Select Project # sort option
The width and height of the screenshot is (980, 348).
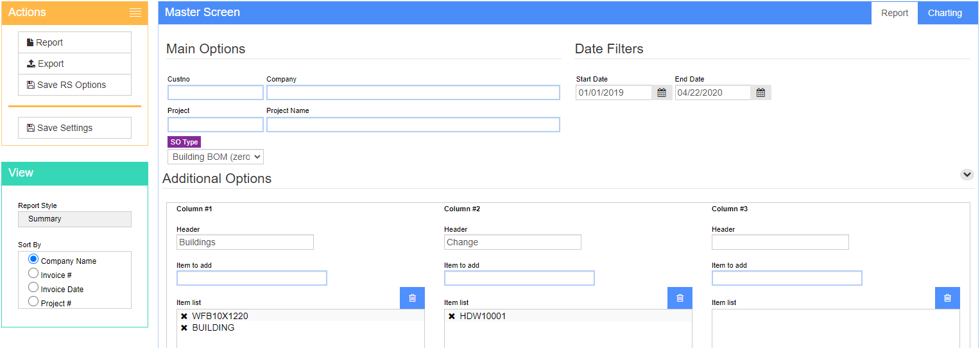pyautogui.click(x=34, y=302)
